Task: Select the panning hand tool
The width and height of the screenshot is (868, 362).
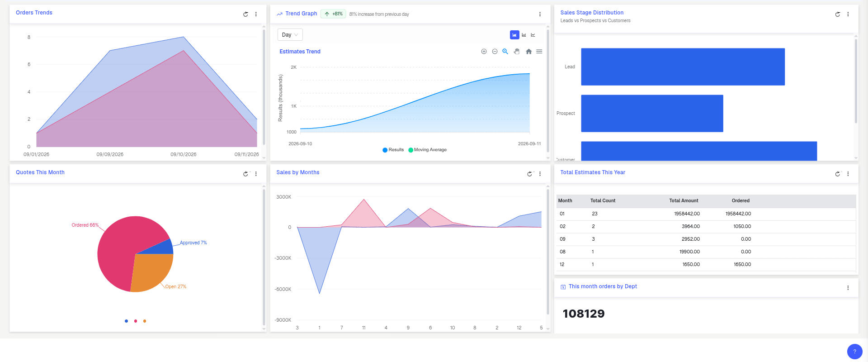Action: (x=517, y=52)
